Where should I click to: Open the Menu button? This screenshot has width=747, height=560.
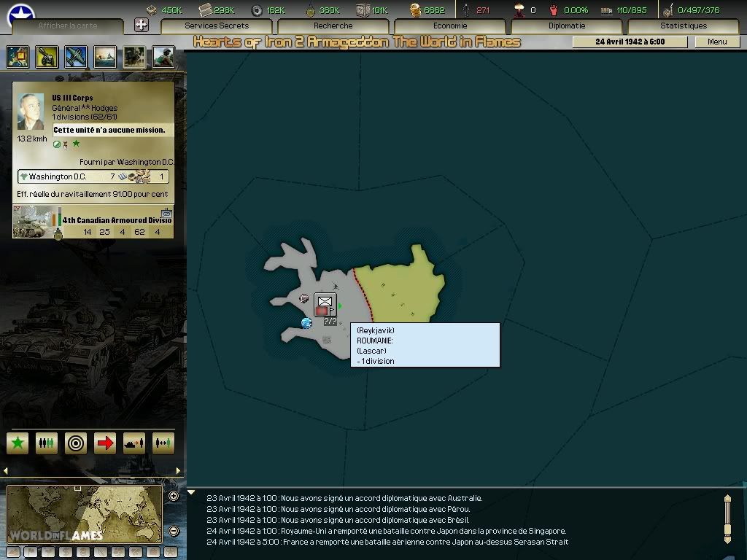pyautogui.click(x=717, y=42)
